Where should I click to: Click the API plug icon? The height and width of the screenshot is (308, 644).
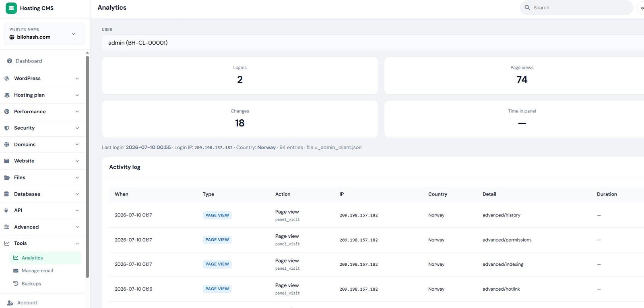tap(6, 210)
